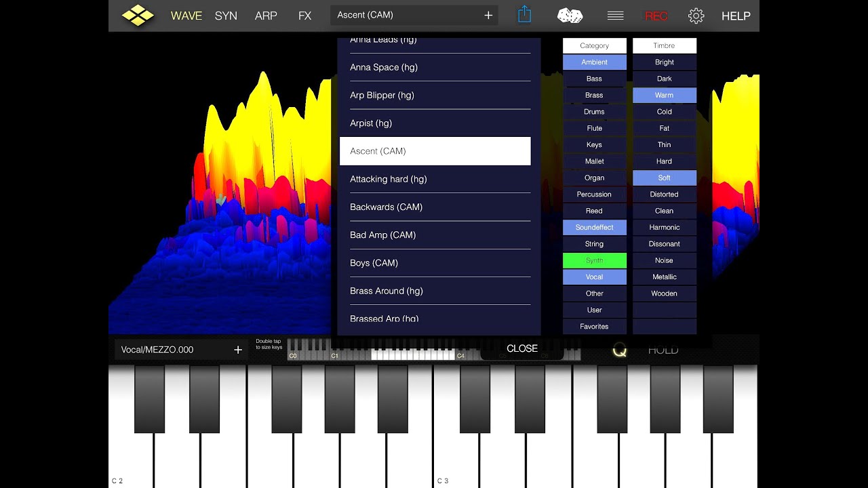
Task: Select preset Brass Around (hg)
Action: tap(435, 291)
